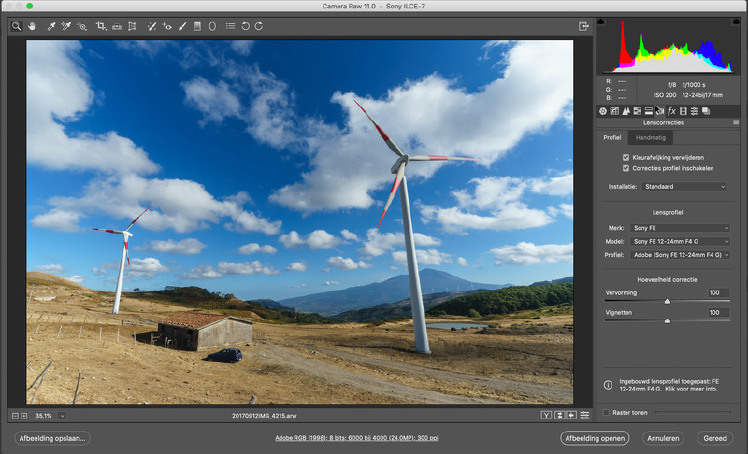
Task: Open the Detail panel icon
Action: click(626, 111)
